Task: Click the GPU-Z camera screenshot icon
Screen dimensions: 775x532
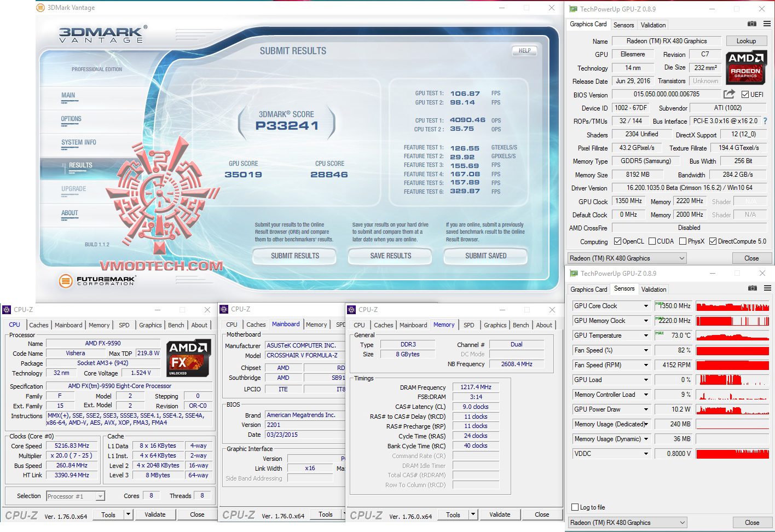Action: tap(753, 24)
